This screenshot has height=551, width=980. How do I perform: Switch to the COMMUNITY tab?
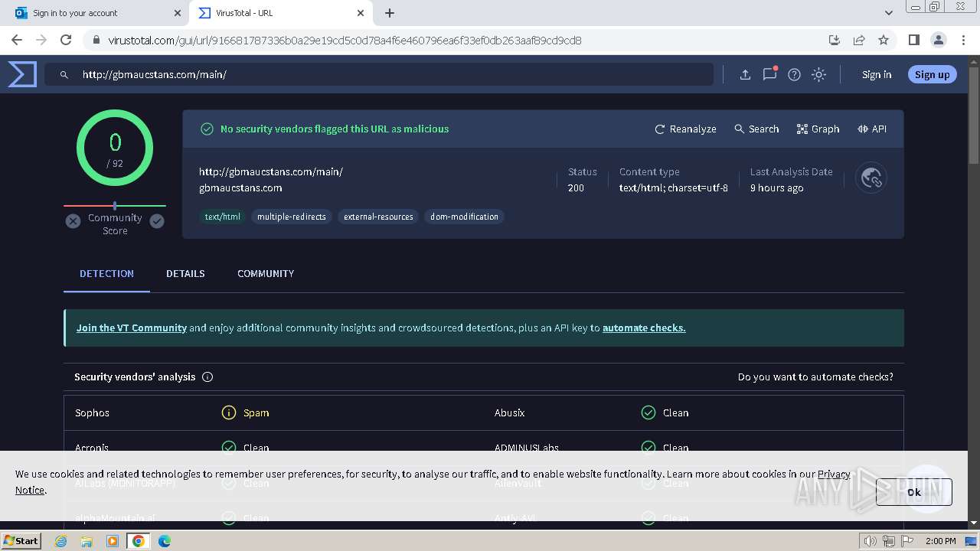(x=266, y=273)
